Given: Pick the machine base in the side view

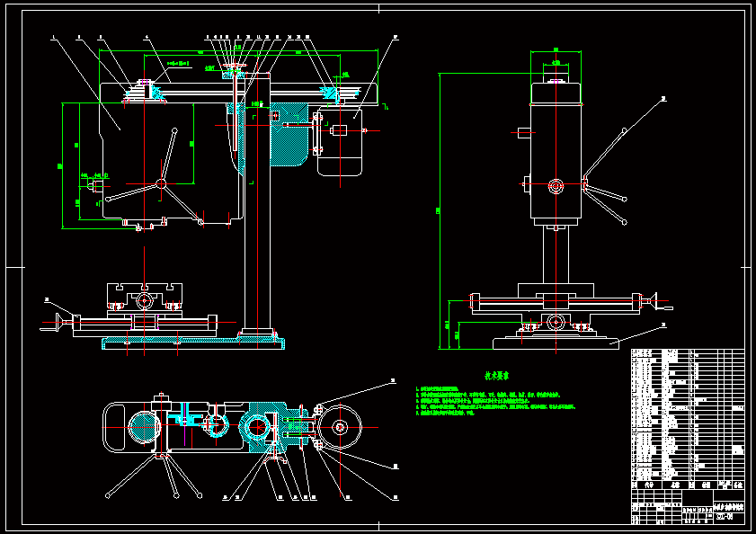Looking at the screenshot, I should click(556, 343).
